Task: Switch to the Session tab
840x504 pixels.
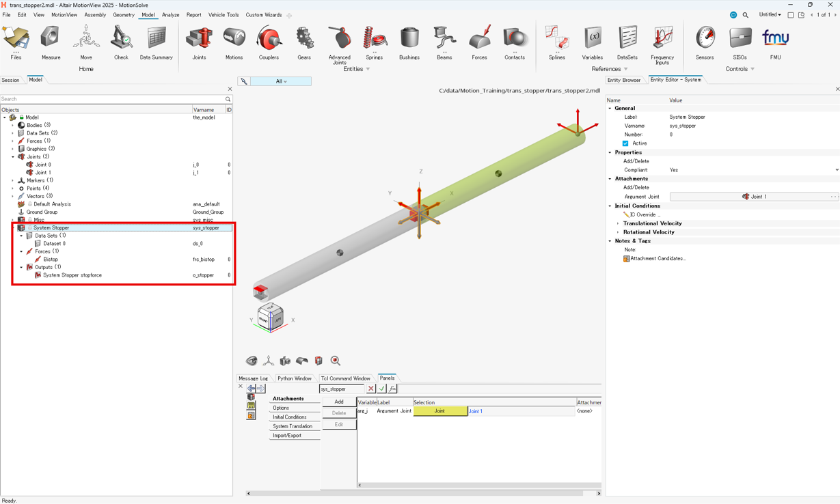Action: (11, 80)
